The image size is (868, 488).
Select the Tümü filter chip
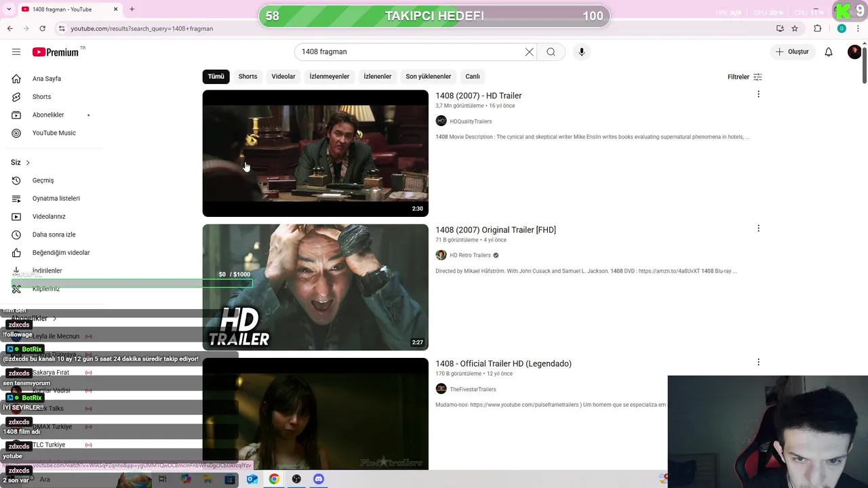(x=216, y=77)
